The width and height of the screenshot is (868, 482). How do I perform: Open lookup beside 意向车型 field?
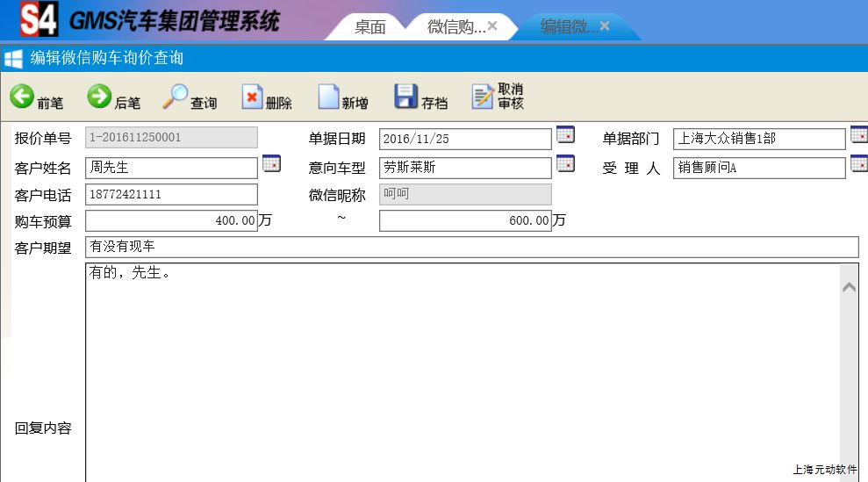coord(565,164)
